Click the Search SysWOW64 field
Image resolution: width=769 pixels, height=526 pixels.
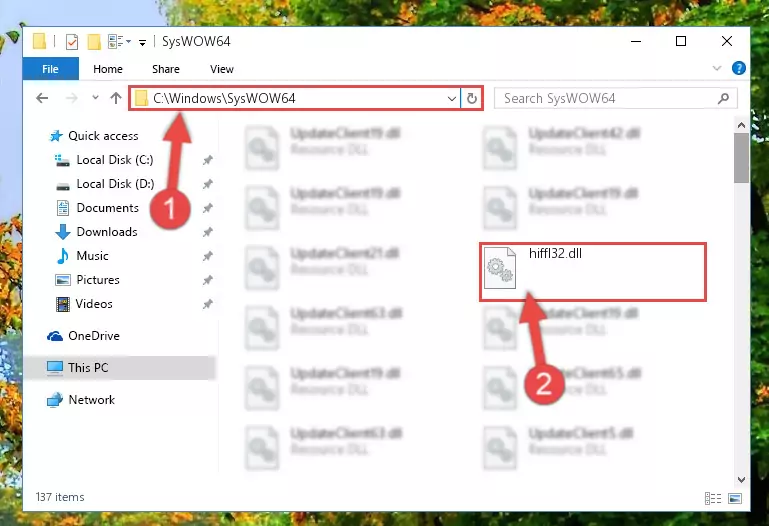point(615,99)
